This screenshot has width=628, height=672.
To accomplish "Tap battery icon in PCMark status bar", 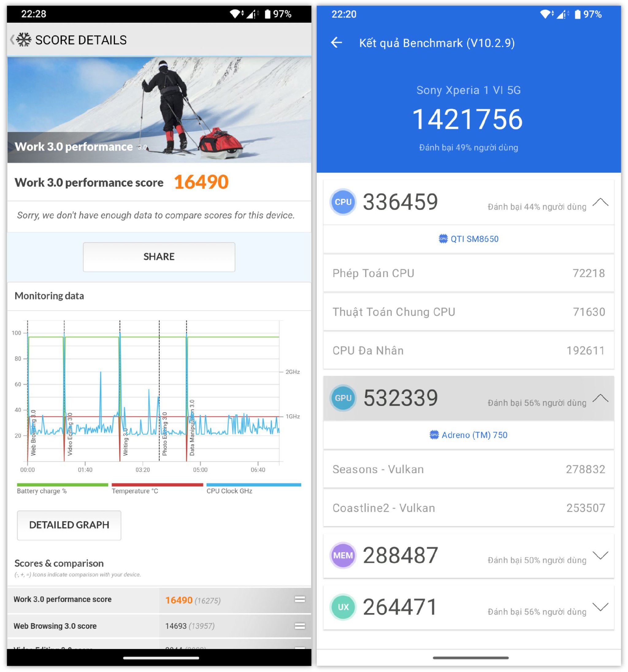I will coord(267,14).
